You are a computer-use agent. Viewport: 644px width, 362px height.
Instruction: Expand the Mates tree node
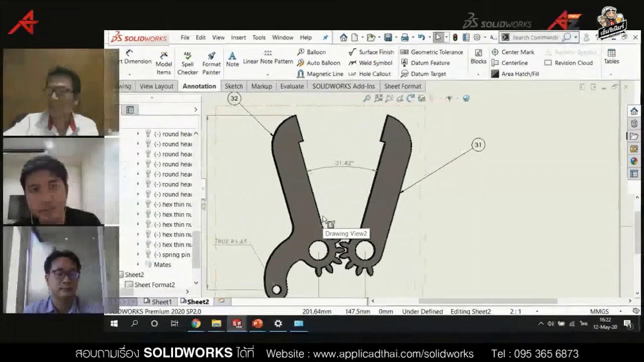(x=138, y=264)
